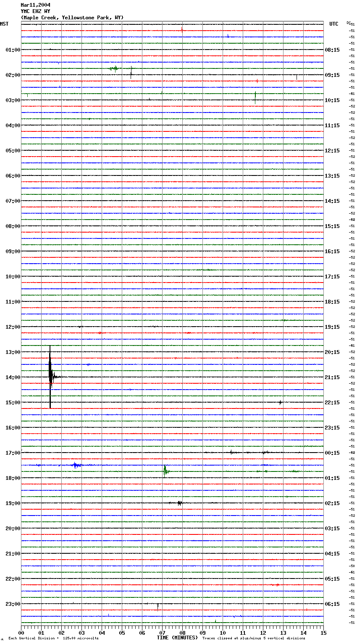Screen dimensions: 357x644
Task: Select the station code YMC EHZ WY
Action: click(x=35, y=11)
